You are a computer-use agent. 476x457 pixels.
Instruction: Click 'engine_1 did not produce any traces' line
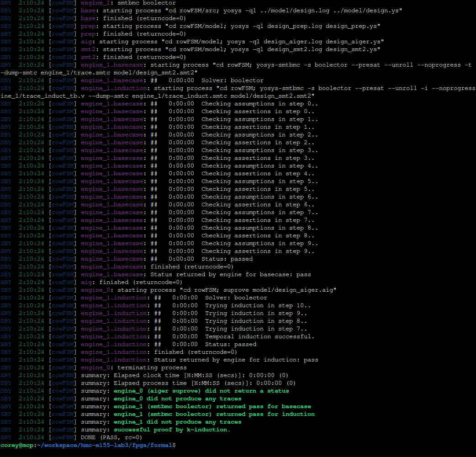177,422
